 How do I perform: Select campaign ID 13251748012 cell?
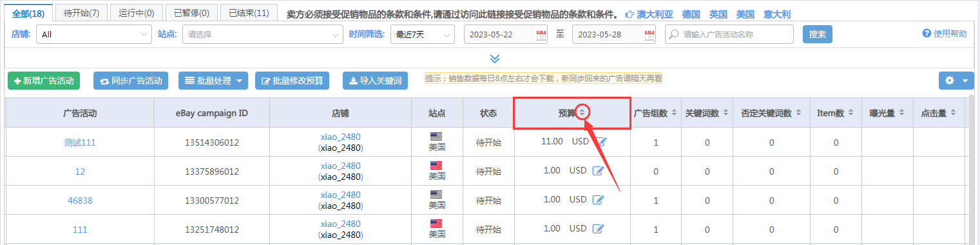[212, 230]
